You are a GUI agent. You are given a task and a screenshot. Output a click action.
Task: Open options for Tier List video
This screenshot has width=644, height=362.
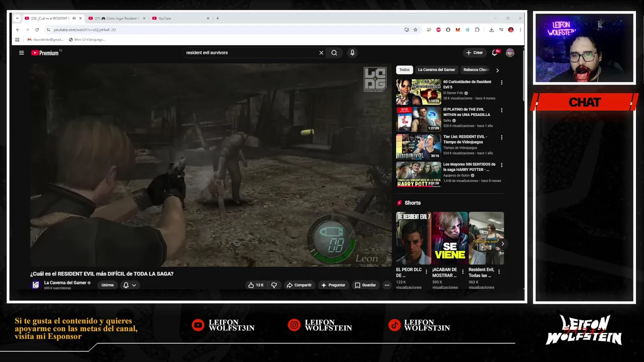501,137
